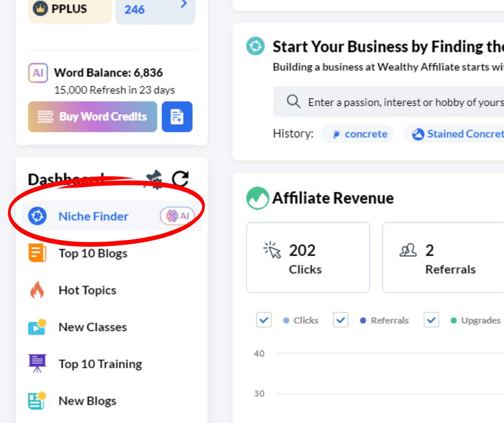Click the cursor clicks icon
Viewport: 504px width, 423px height.
click(272, 250)
